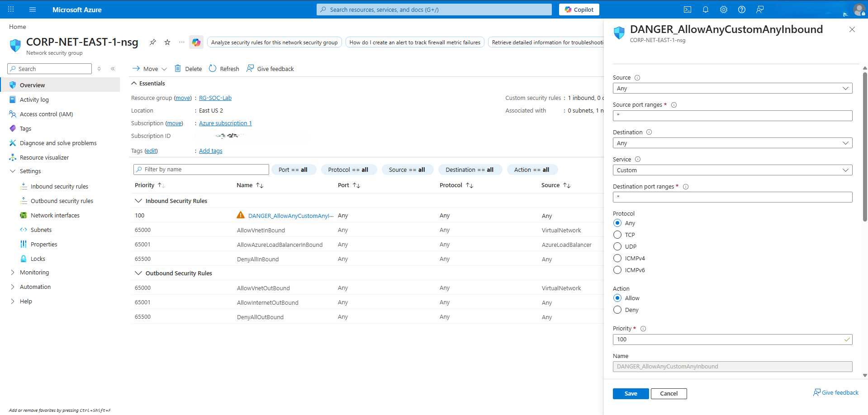
Task: Click the warning triangle on the DANGER rule
Action: pos(241,215)
